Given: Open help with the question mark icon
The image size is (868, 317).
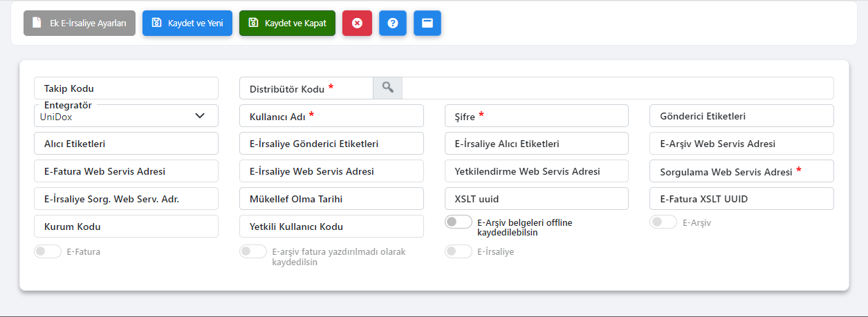Looking at the screenshot, I should (393, 23).
